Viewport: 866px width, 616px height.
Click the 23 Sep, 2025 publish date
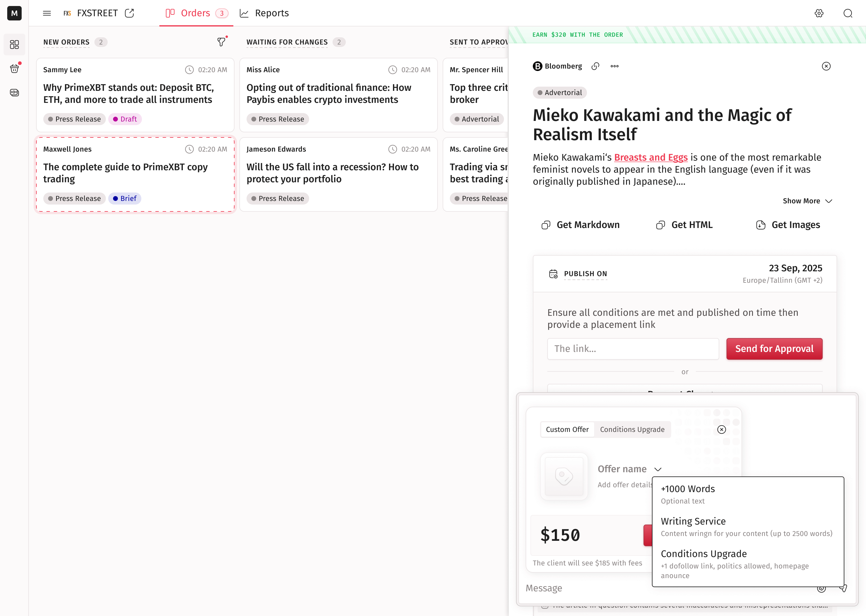[x=795, y=268]
